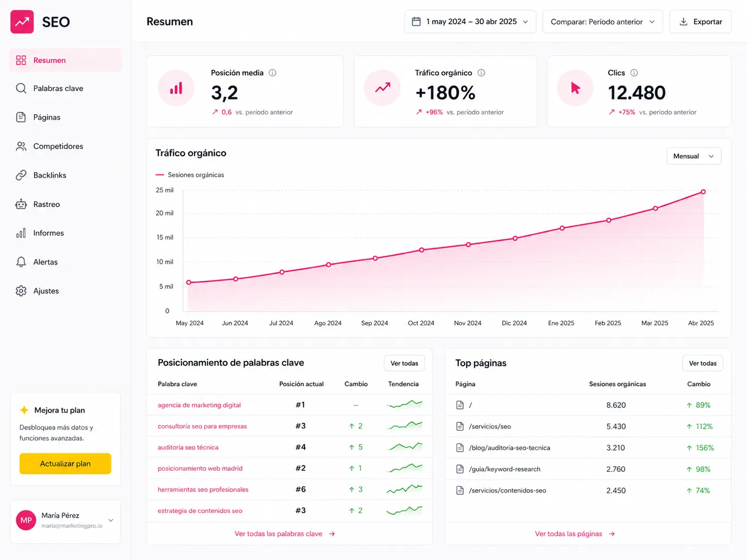
Task: Click the 8.620 organic sessions value
Action: tap(616, 405)
